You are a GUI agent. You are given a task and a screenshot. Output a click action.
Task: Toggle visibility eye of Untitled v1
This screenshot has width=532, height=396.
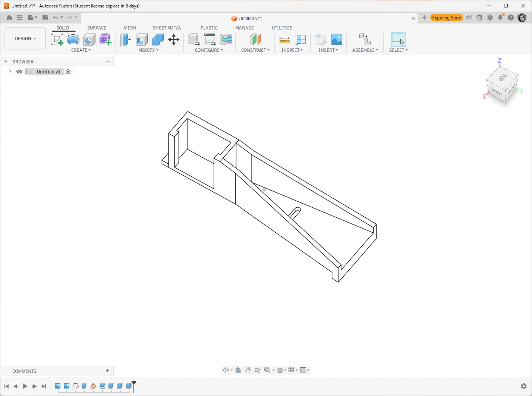[19, 72]
